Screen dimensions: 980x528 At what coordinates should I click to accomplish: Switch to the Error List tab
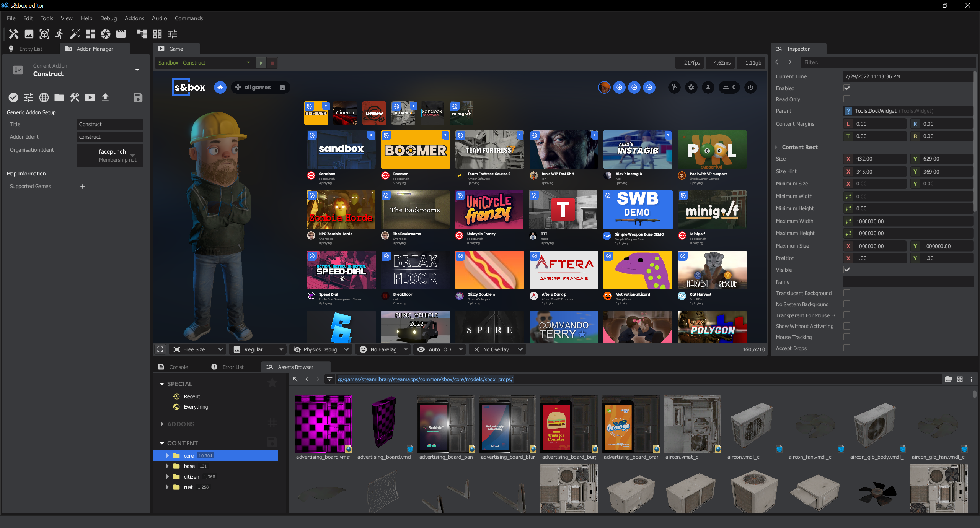[x=233, y=367]
